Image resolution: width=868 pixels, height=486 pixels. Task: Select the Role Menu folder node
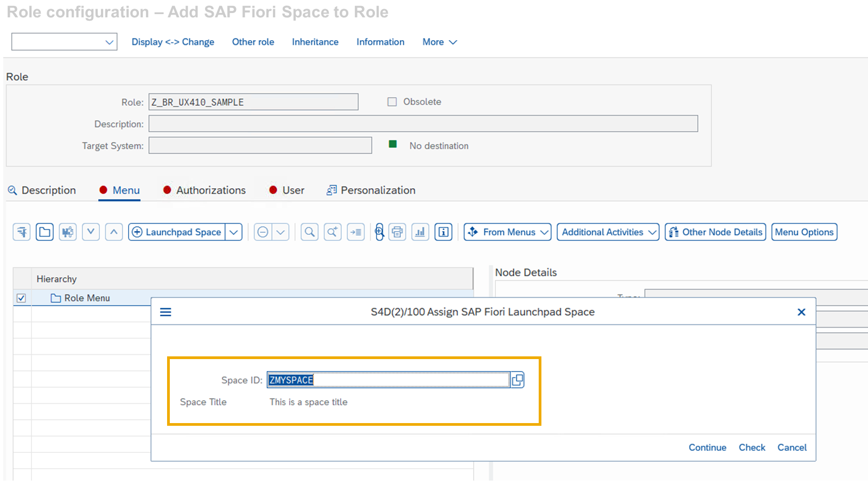pyautogui.click(x=80, y=298)
